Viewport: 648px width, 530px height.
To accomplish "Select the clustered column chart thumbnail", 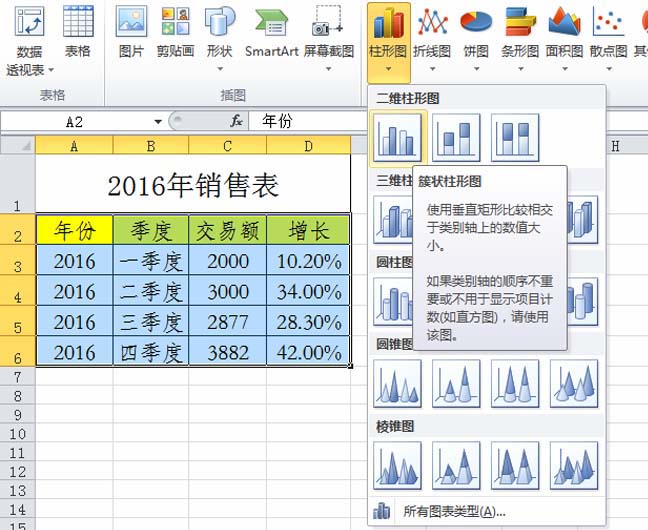I will [398, 138].
